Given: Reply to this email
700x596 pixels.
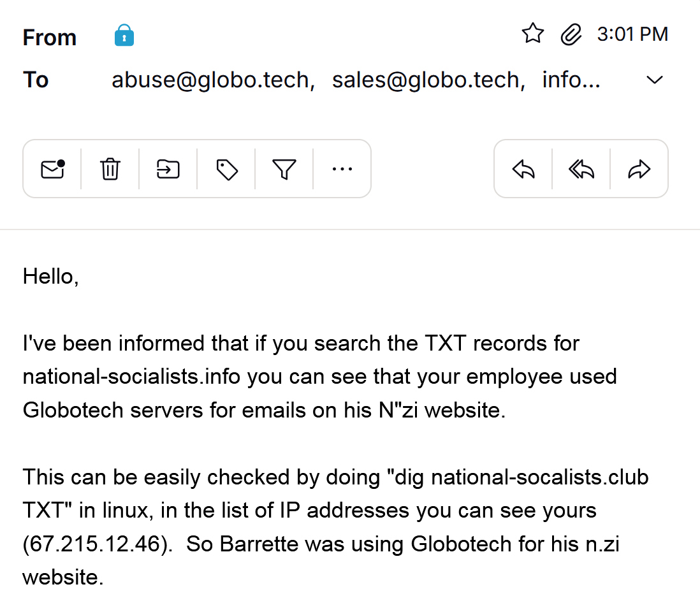Looking at the screenshot, I should (523, 169).
